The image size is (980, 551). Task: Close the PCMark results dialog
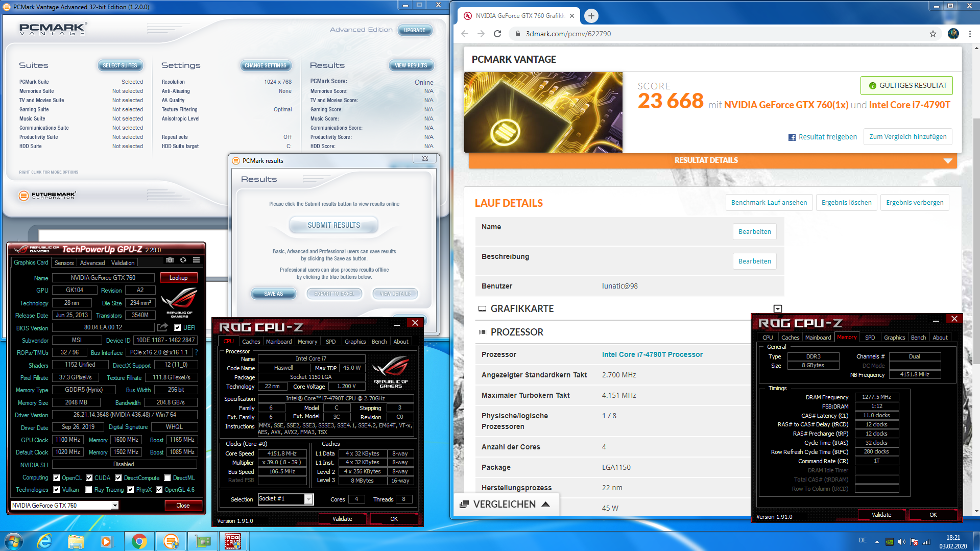click(x=425, y=158)
